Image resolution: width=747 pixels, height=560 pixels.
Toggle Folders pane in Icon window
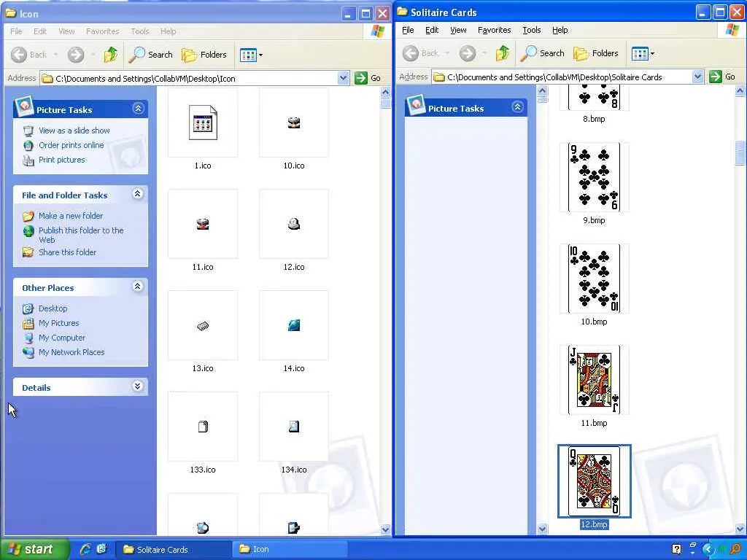coord(204,55)
